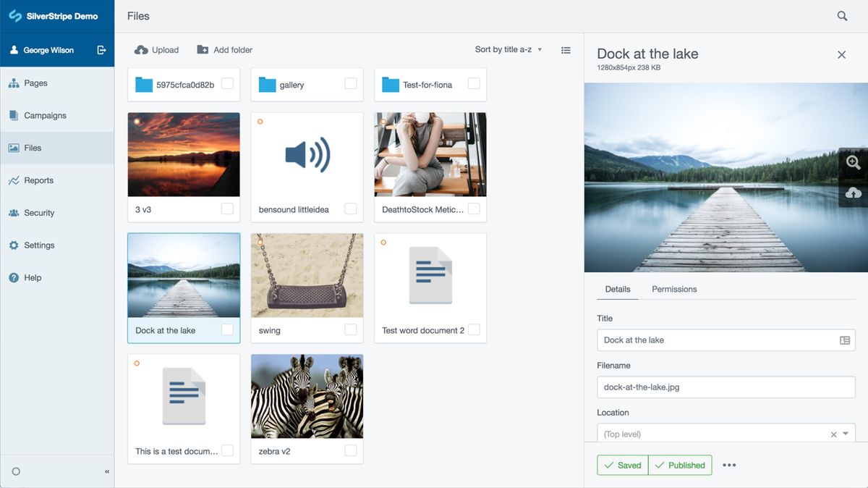The width and height of the screenshot is (868, 488).
Task: Expand the Location dropdown showing '(Top level)'
Action: tap(845, 433)
